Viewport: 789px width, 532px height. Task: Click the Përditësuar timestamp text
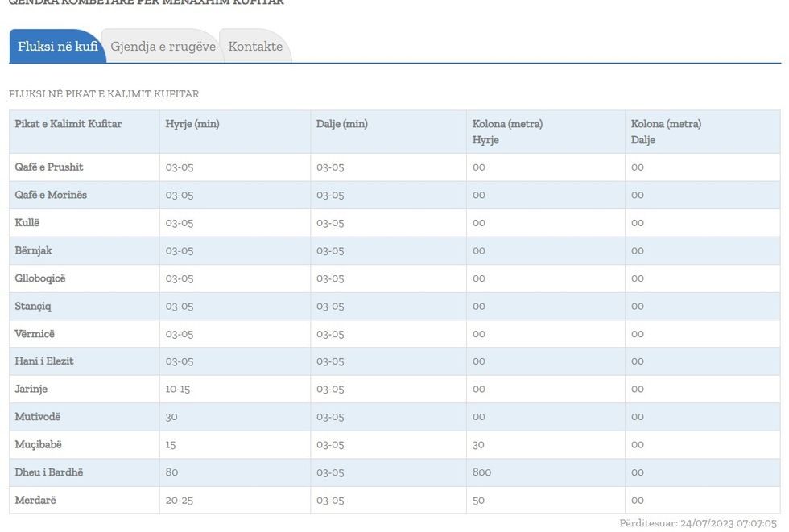(x=697, y=523)
